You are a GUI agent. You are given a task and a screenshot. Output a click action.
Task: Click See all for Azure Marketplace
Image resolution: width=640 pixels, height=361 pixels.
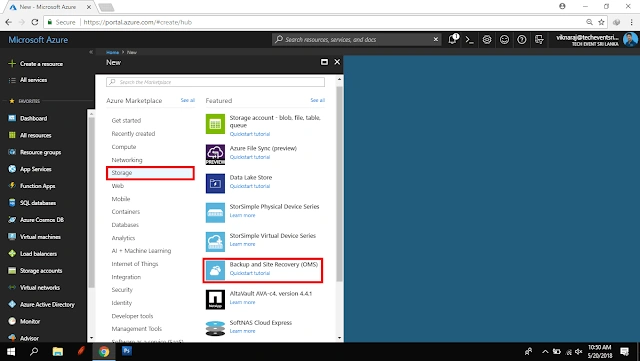click(188, 100)
